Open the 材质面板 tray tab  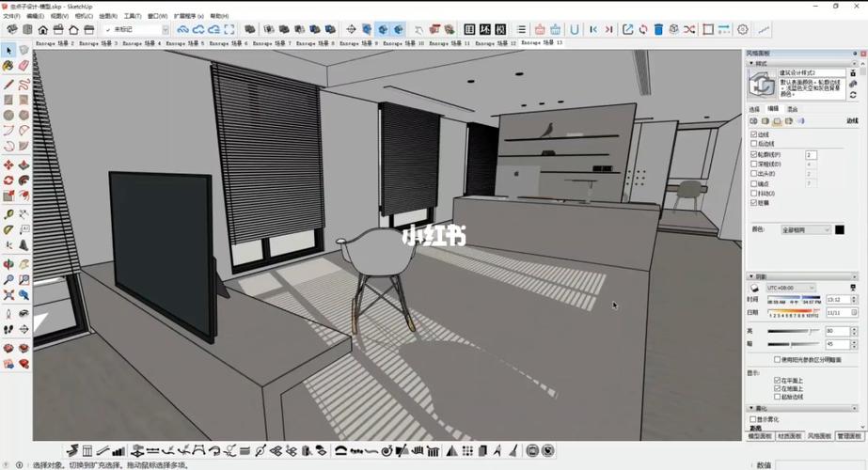pyautogui.click(x=789, y=436)
